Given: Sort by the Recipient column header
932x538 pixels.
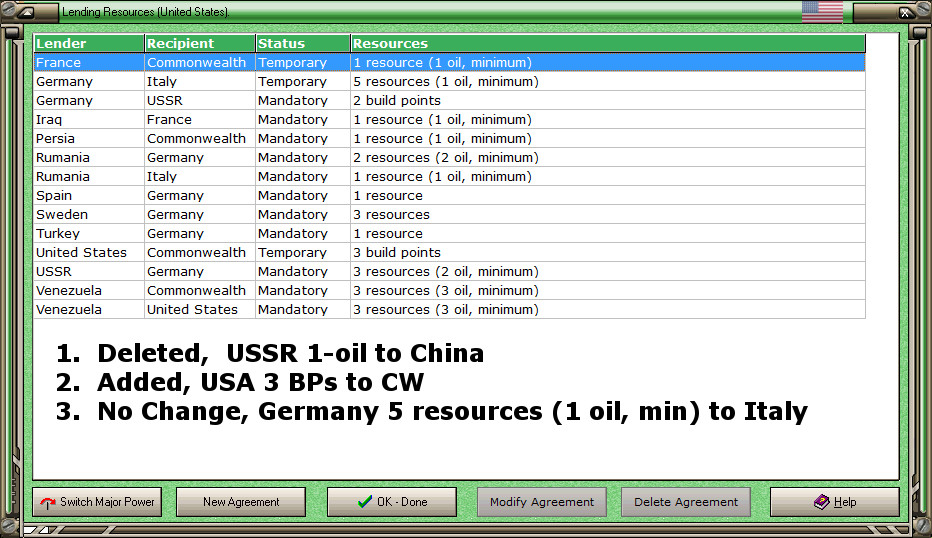Looking at the screenshot, I should click(200, 43).
